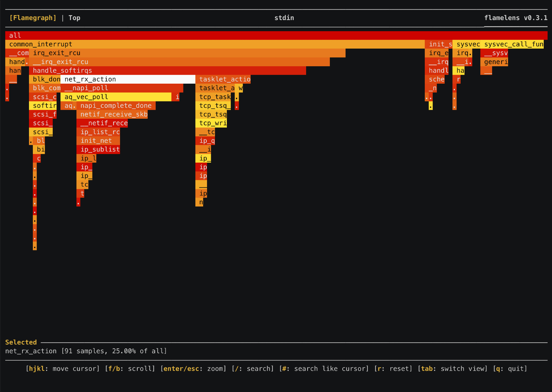This screenshot has width=552, height=392.
Task: Click the tcp_wri frame bar
Action: coord(211,123)
